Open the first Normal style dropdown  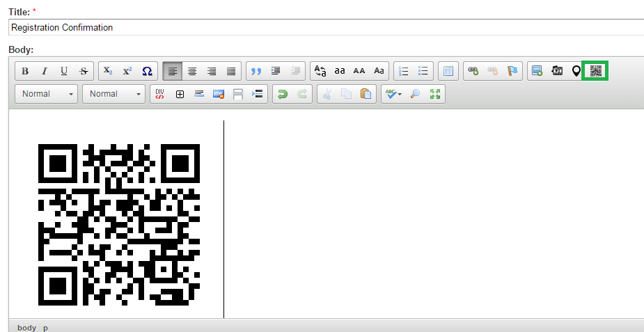(47, 94)
